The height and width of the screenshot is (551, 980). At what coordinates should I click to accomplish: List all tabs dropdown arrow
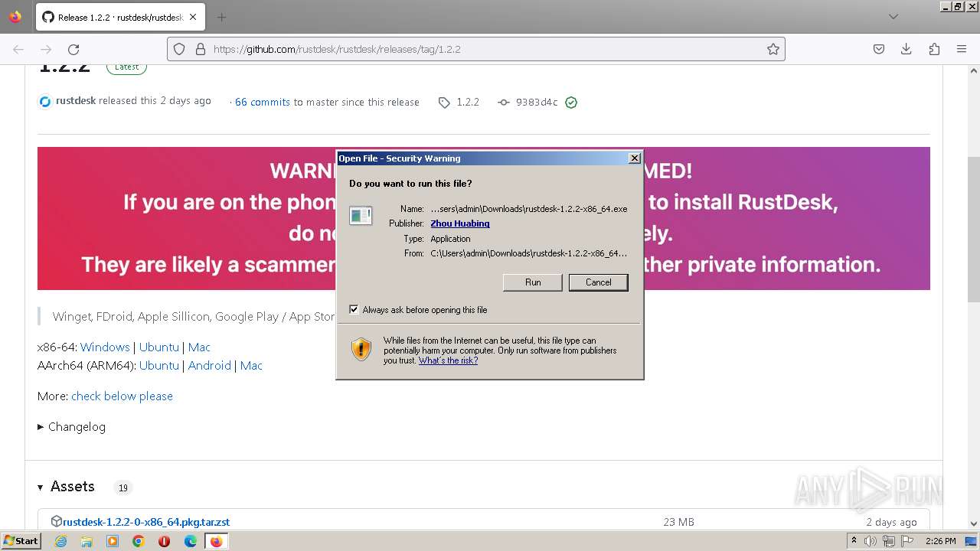pyautogui.click(x=893, y=17)
